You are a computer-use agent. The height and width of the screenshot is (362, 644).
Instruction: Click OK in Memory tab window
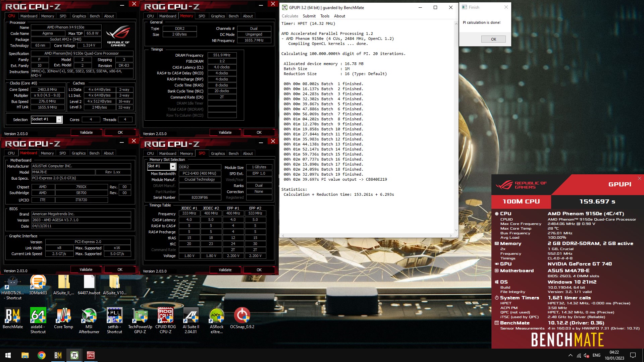tap(259, 132)
